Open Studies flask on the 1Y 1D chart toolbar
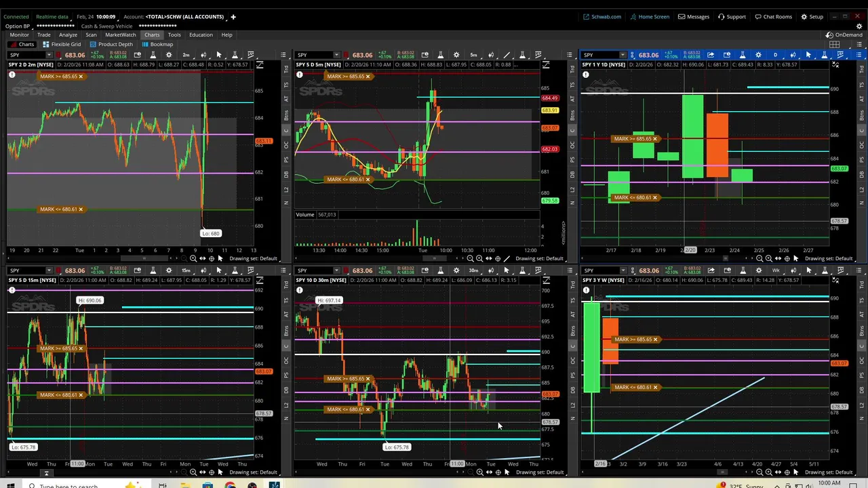Image resolution: width=868 pixels, height=488 pixels. click(743, 55)
